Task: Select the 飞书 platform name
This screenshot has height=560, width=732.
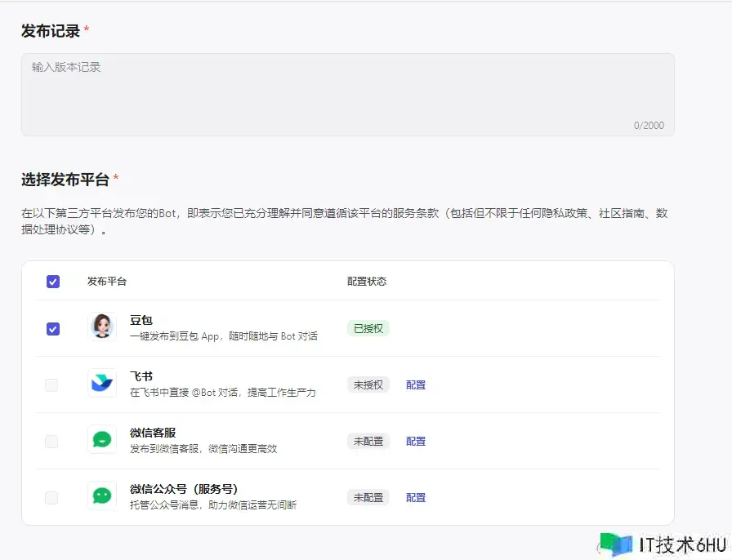Action: (141, 376)
